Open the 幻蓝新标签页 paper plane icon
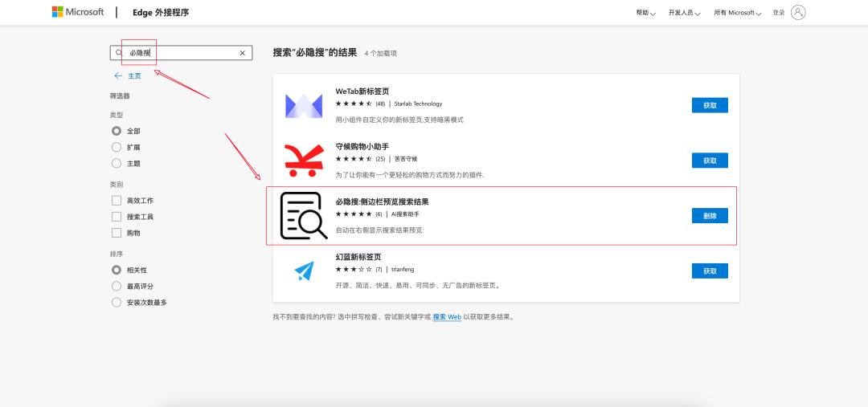This screenshot has height=407, width=868. [304, 271]
